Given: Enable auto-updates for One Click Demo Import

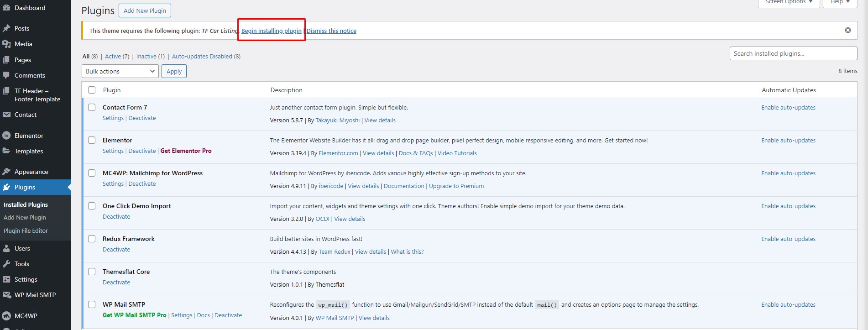Looking at the screenshot, I should 788,206.
